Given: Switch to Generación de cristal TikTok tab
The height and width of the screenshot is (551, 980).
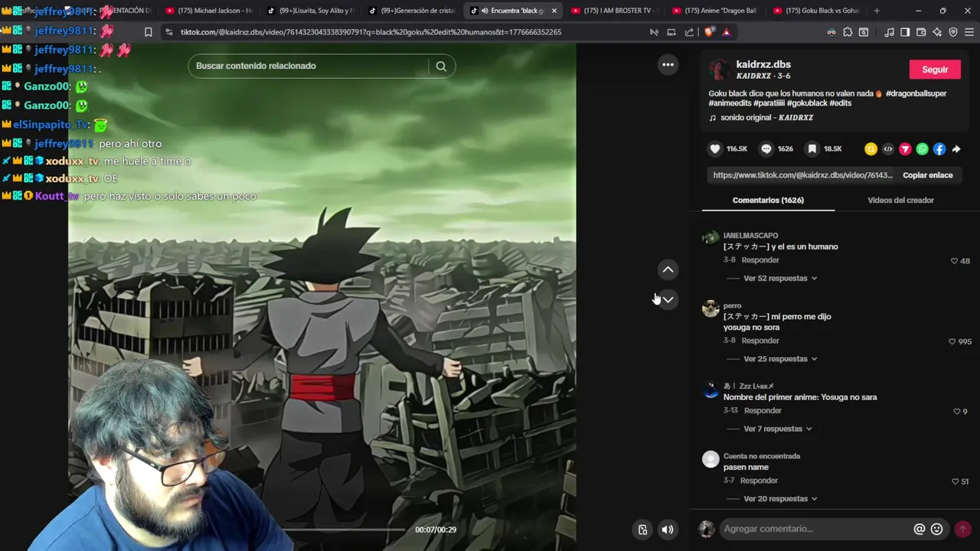Looking at the screenshot, I should [412, 11].
